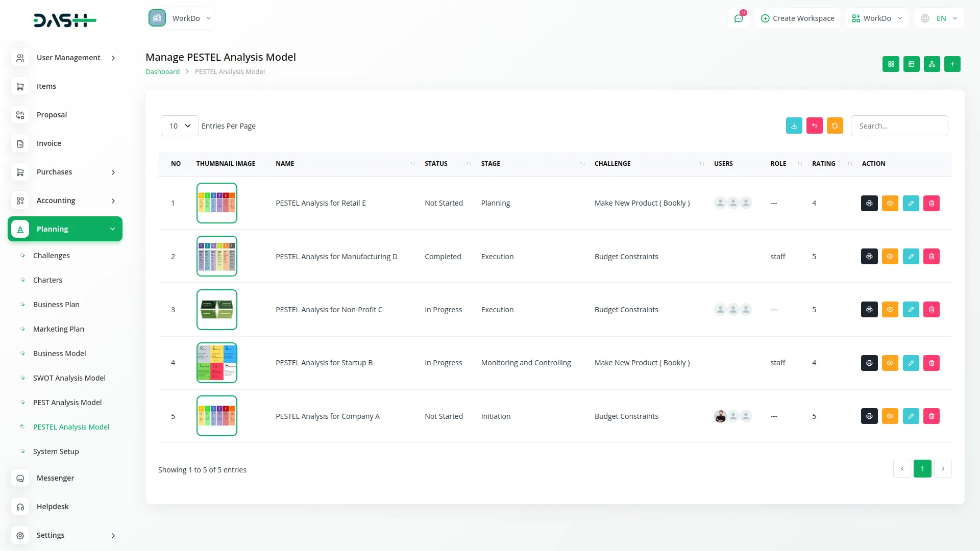Click the download export icon above the table
Viewport: 980px width, 551px height.
coord(794,126)
